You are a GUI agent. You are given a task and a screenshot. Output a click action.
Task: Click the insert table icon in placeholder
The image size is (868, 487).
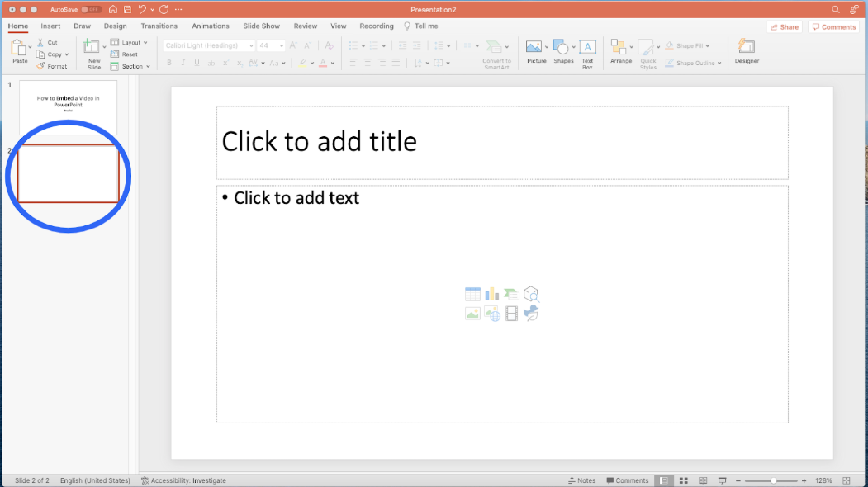[472, 294]
